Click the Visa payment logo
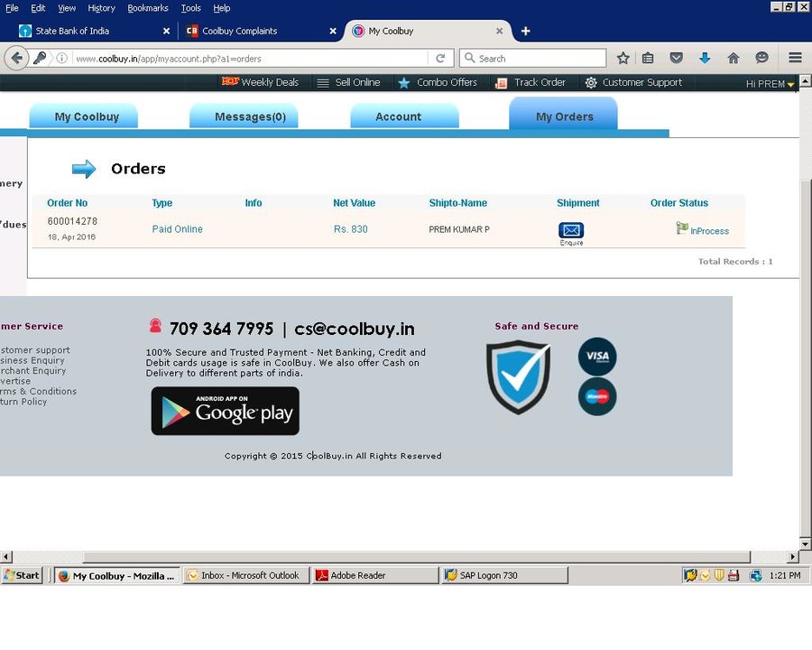 click(597, 356)
